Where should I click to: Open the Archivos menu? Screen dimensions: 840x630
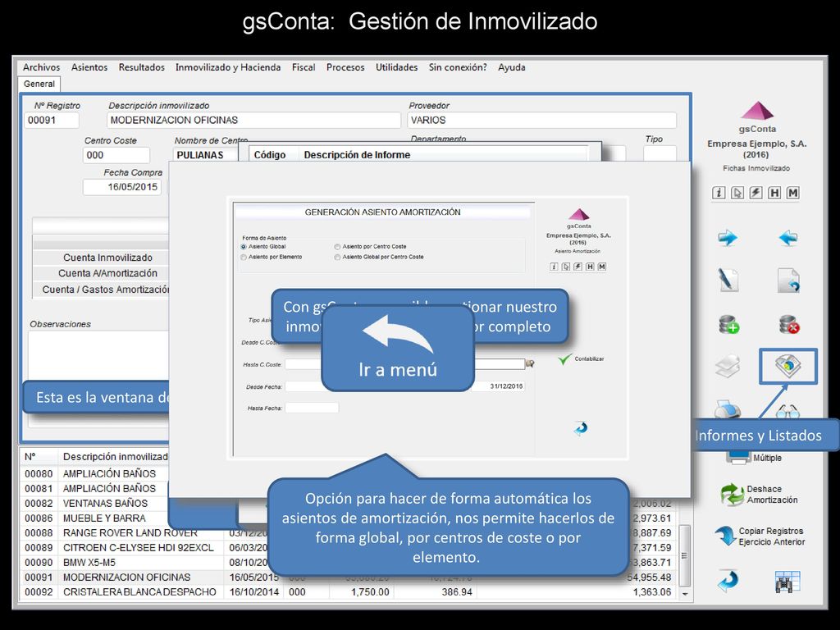[41, 67]
